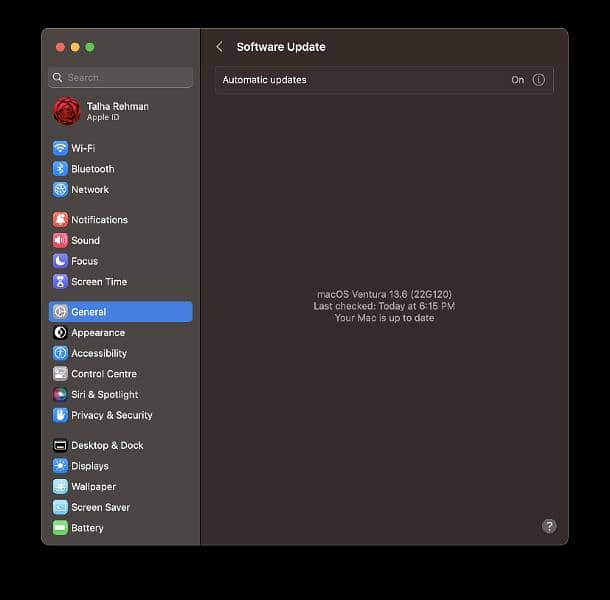
Task: Select Battery in the sidebar
Action: point(87,528)
